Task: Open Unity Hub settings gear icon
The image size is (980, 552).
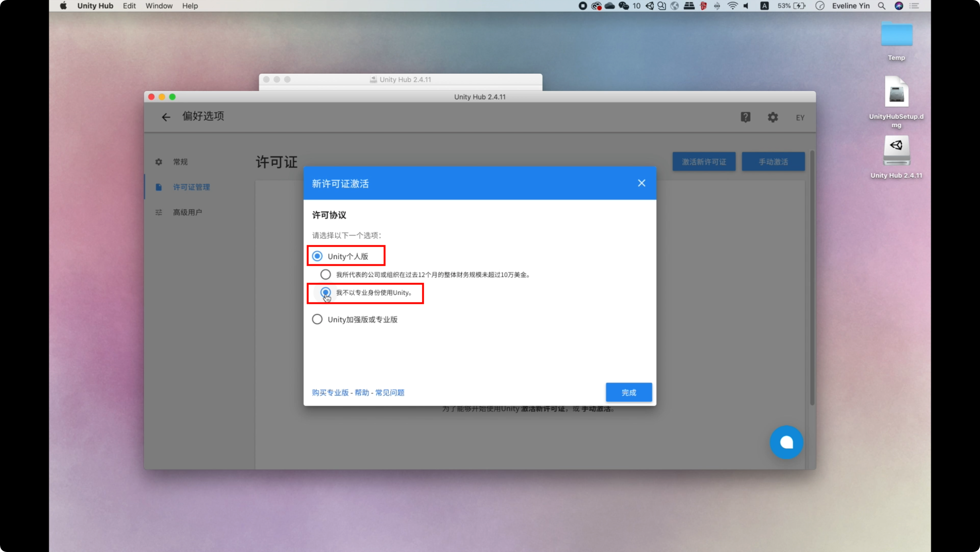Action: (772, 117)
